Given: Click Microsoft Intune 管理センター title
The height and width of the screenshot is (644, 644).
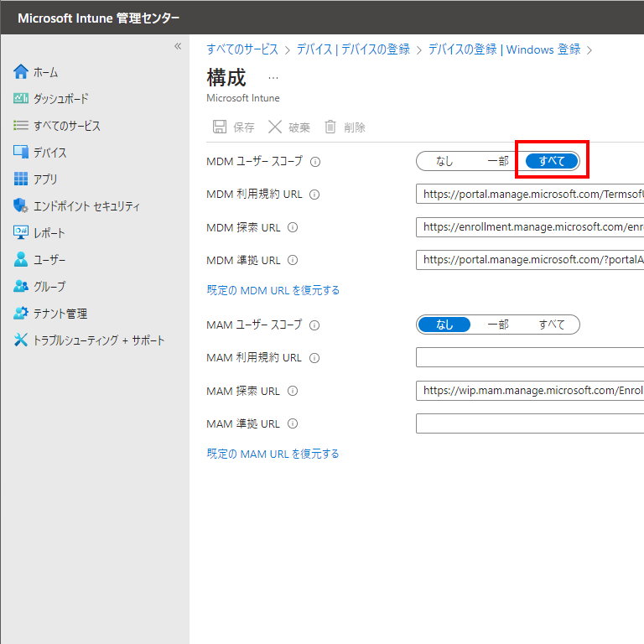Looking at the screenshot, I should pos(99,18).
